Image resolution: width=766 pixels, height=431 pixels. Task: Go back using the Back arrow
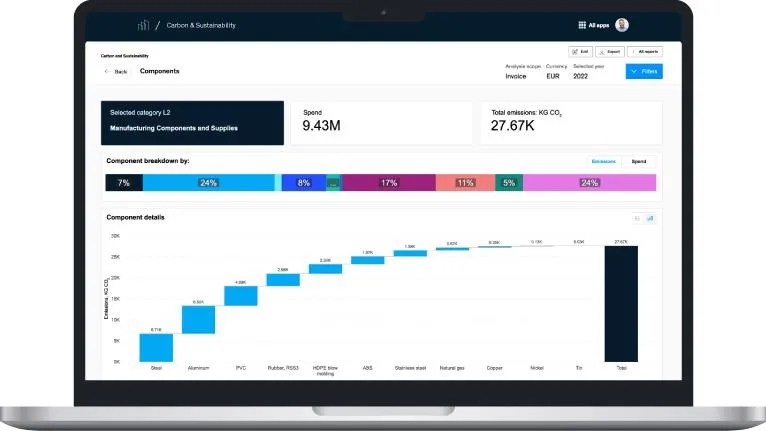pyautogui.click(x=116, y=71)
